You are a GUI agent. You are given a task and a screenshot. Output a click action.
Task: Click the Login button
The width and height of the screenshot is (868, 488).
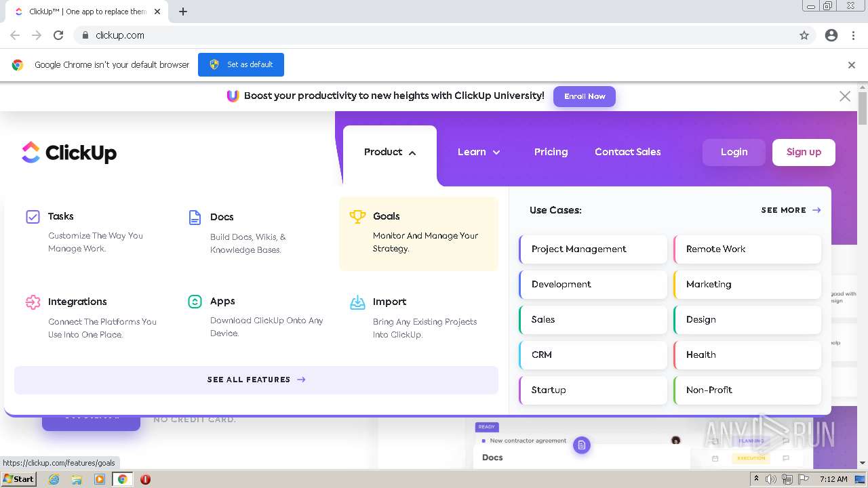click(734, 152)
